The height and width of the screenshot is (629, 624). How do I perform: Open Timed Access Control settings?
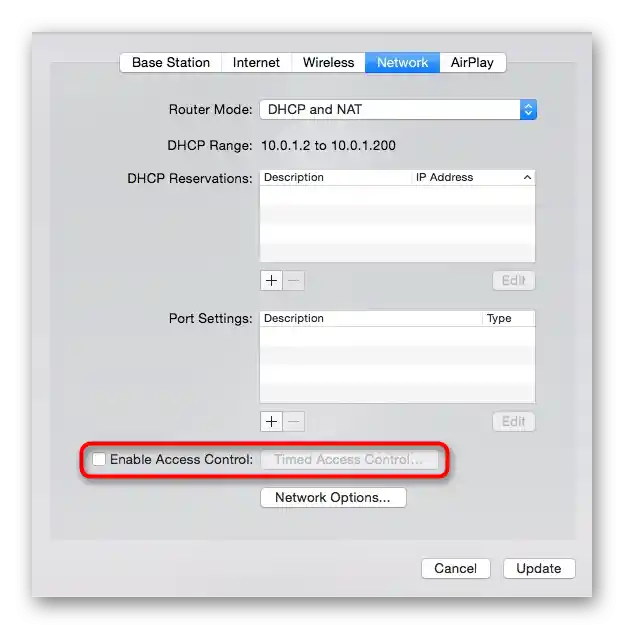tap(349, 460)
